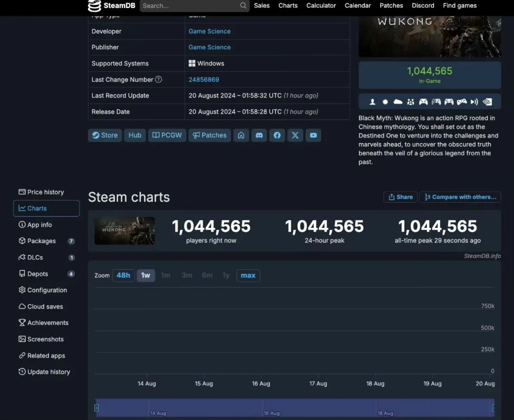
Task: Click the home website icon button
Action: (241, 135)
